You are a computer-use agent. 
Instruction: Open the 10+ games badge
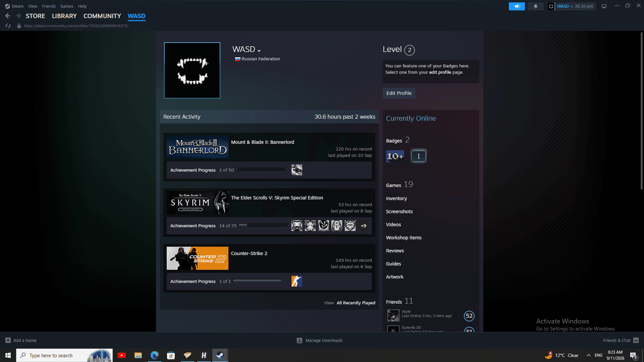[395, 156]
